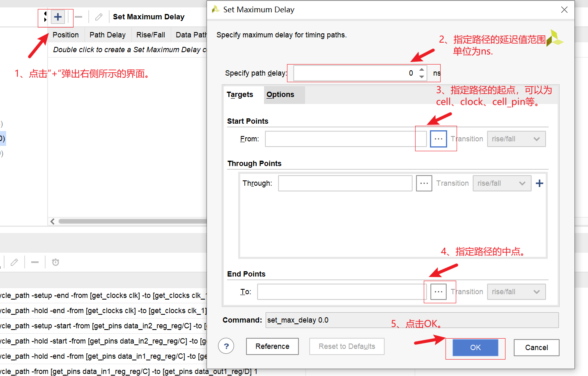Click the From start points text field
This screenshot has width=588, height=376.
pyautogui.click(x=346, y=139)
